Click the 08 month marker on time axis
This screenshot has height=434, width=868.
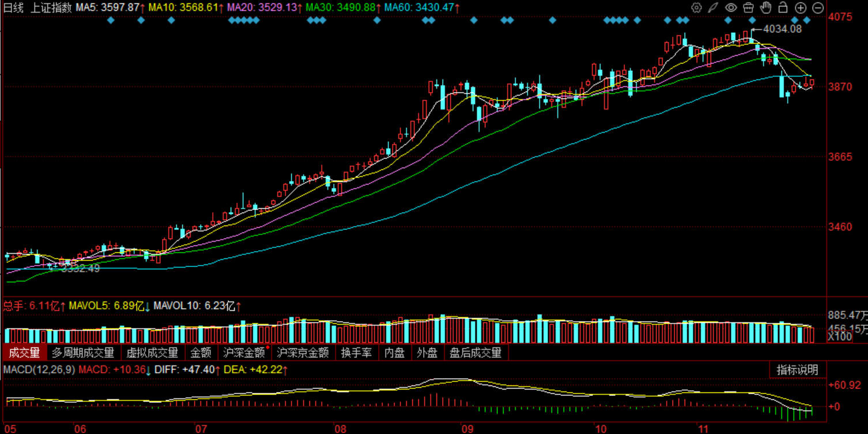[x=341, y=428]
